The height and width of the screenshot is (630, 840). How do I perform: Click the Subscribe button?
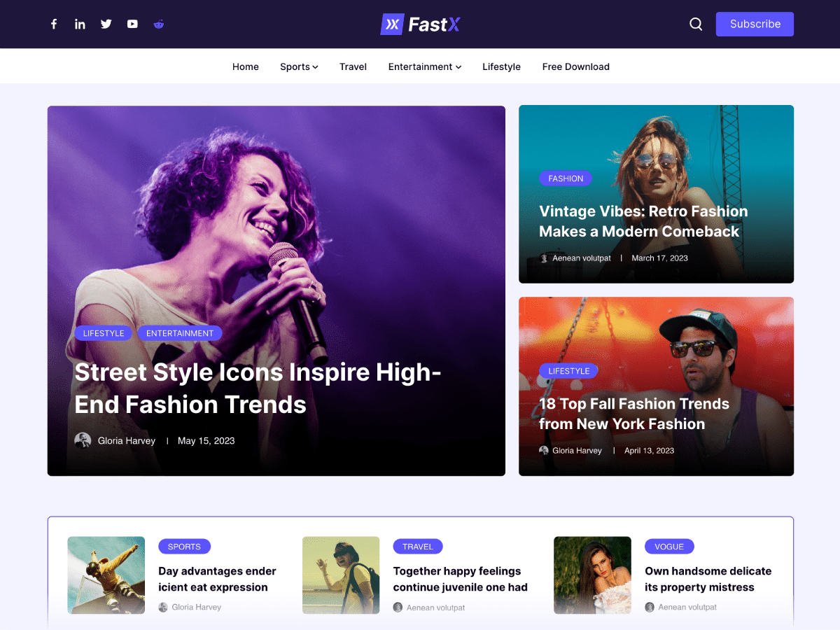(755, 24)
